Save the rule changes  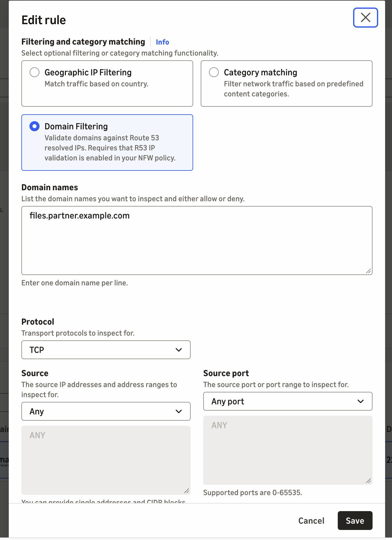(x=355, y=521)
